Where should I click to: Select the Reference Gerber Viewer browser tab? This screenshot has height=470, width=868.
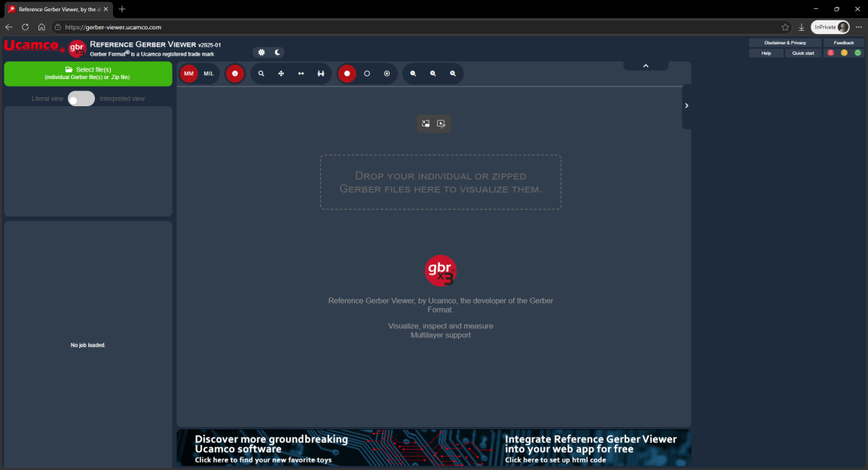(x=58, y=9)
